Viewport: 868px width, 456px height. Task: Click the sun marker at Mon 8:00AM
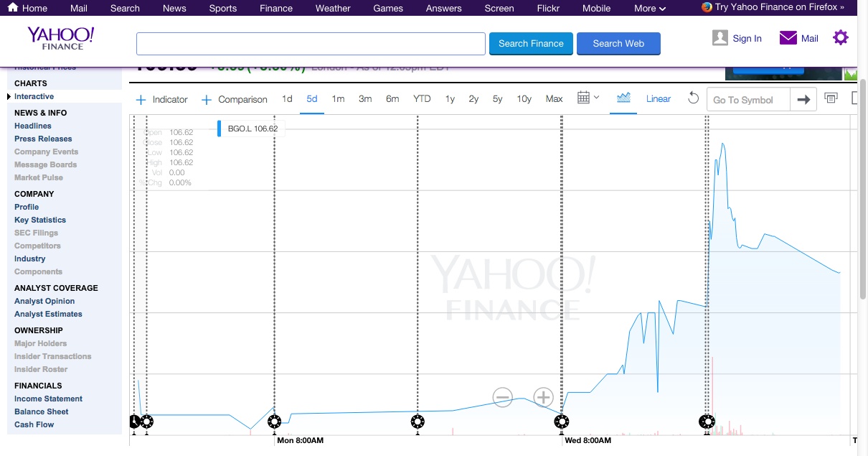[x=274, y=422]
